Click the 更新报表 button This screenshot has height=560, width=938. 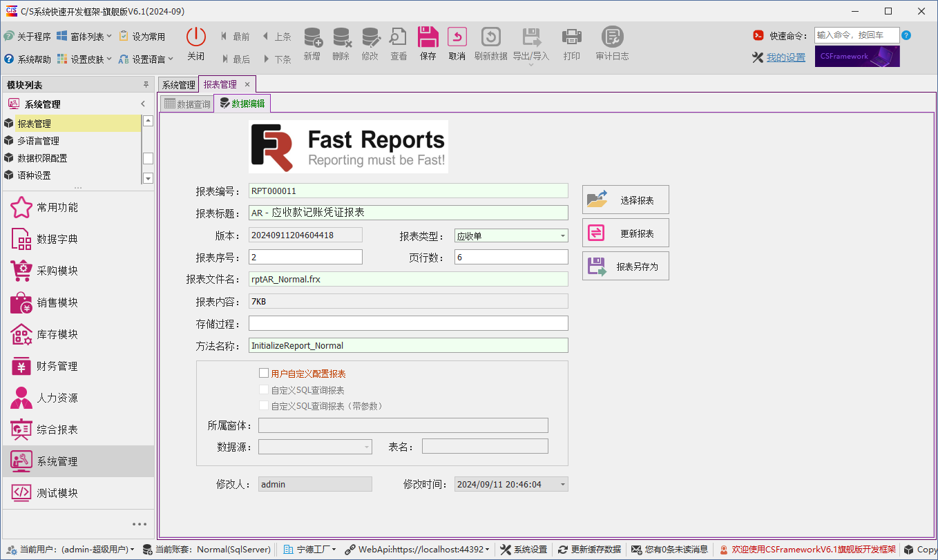pos(626,233)
